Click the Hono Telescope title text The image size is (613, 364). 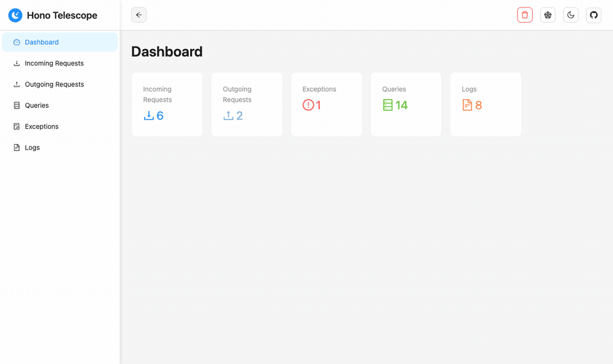pyautogui.click(x=62, y=15)
